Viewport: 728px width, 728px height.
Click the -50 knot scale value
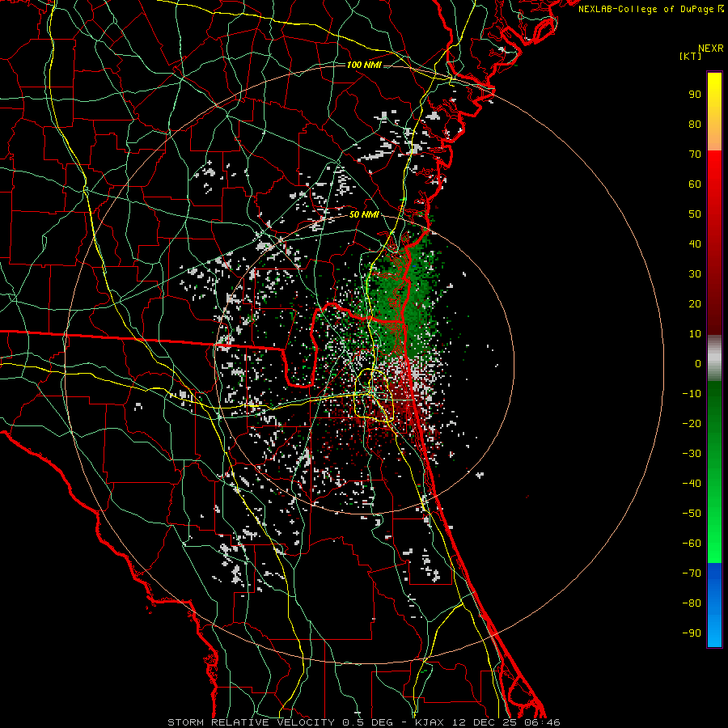[692, 514]
